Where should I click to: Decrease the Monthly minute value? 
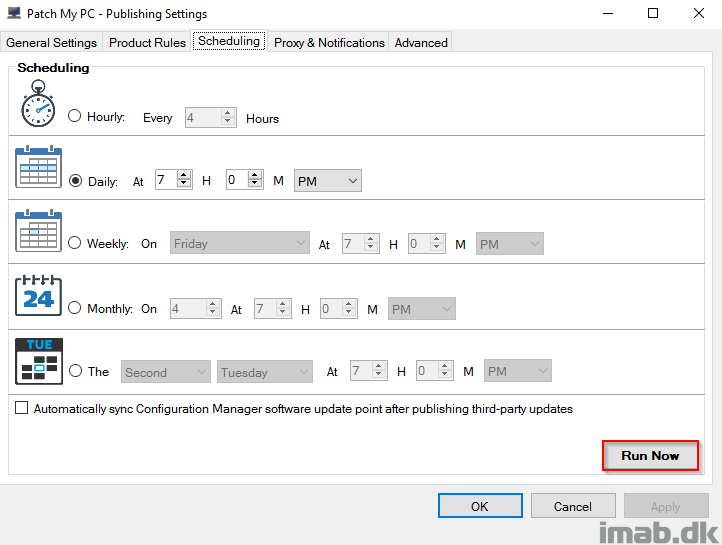349,312
